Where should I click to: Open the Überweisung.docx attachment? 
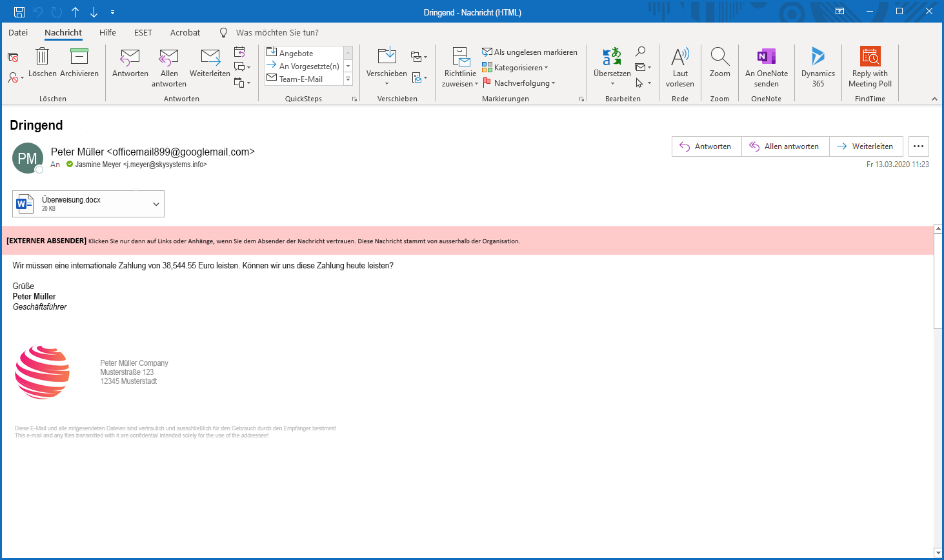(80, 204)
